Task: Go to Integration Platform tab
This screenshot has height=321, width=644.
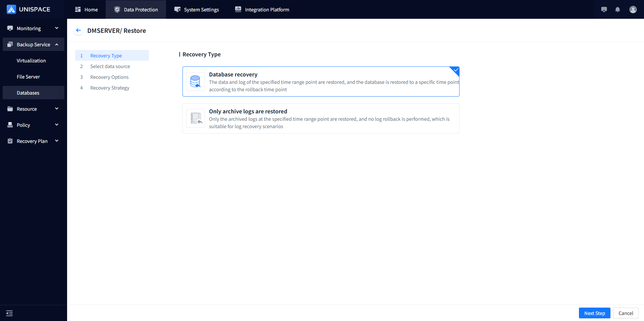Action: click(x=262, y=9)
